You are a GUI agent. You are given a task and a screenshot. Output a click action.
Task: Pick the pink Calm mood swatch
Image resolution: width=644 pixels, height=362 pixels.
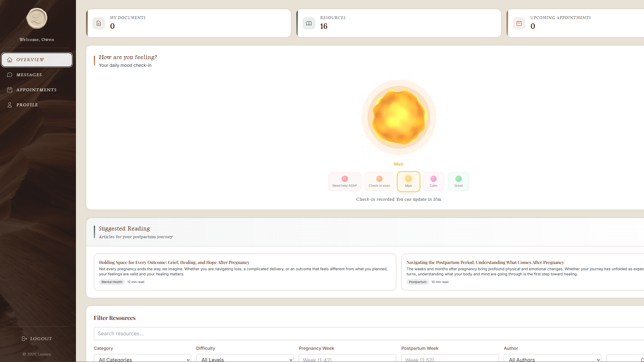click(433, 182)
